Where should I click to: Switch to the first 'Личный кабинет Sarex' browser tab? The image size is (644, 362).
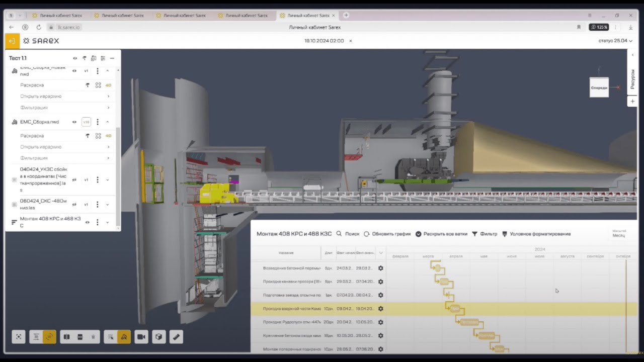pyautogui.click(x=56, y=16)
